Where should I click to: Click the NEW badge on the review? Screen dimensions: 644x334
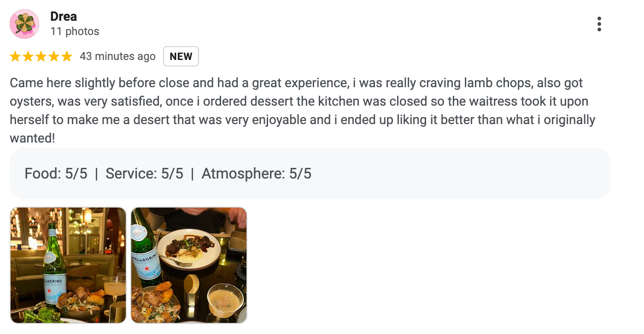click(181, 56)
